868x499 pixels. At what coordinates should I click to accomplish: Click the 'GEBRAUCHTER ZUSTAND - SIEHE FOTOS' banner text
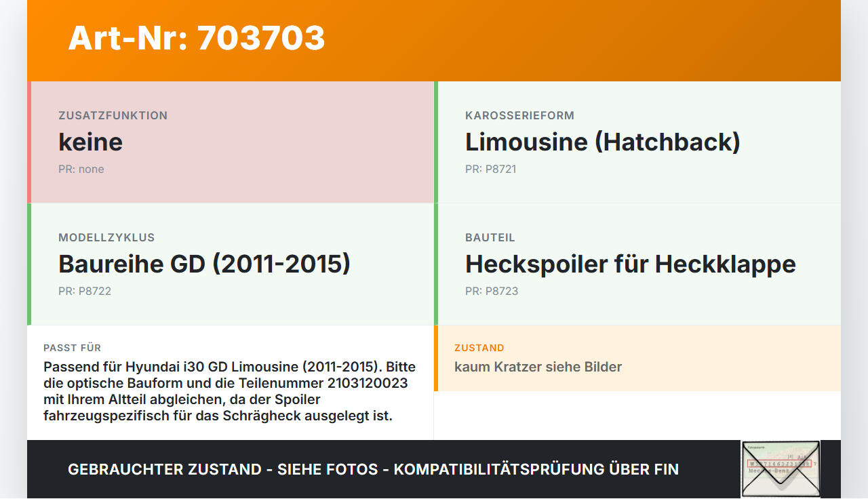pyautogui.click(x=373, y=469)
